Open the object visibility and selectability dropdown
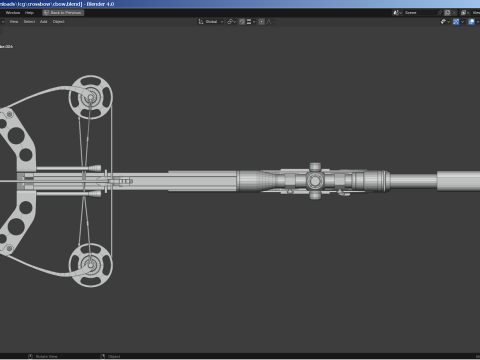The width and height of the screenshot is (480, 360). tap(445, 22)
